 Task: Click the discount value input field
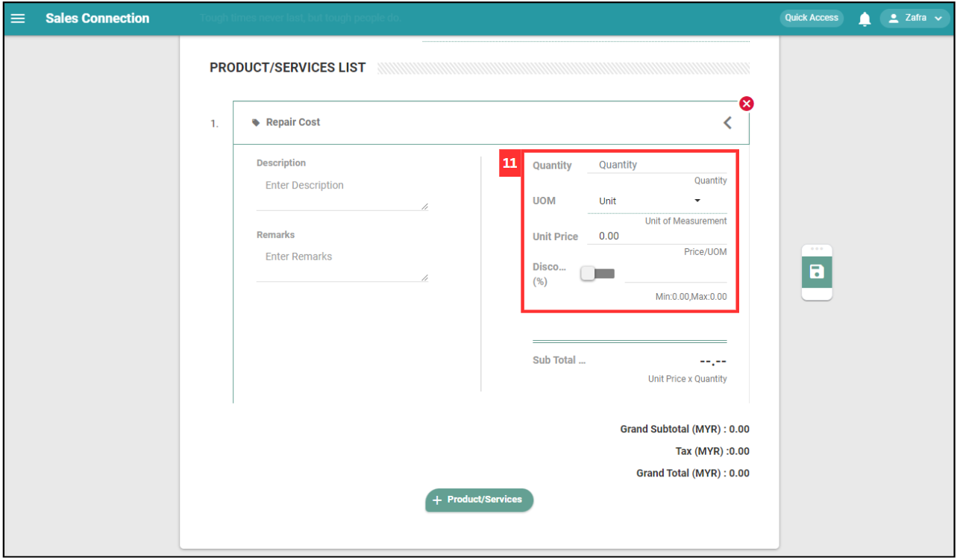(x=676, y=274)
